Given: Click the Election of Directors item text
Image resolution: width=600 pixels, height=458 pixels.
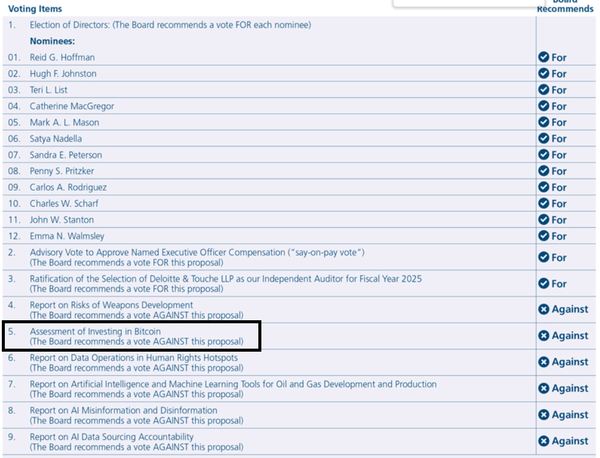Looking at the screenshot, I should [170, 25].
